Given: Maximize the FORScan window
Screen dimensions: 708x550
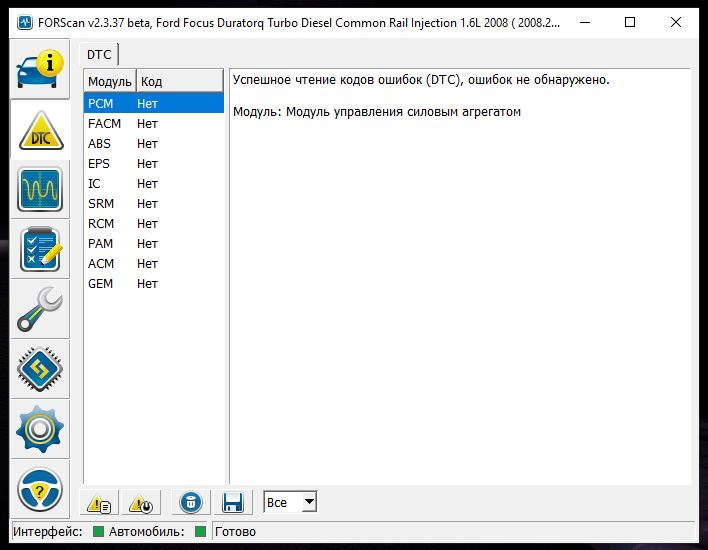Looking at the screenshot, I should [630, 22].
